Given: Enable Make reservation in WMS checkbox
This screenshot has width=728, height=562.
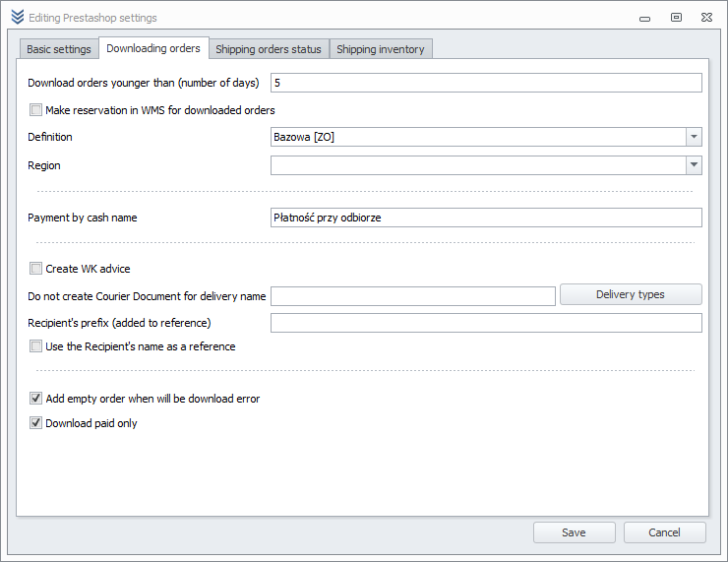Looking at the screenshot, I should (x=35, y=110).
